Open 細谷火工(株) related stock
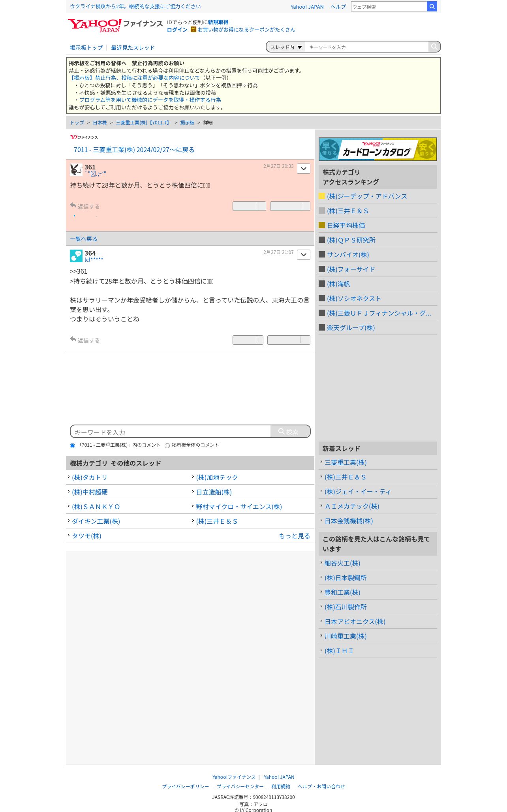This screenshot has height=812, width=507. pos(342,563)
